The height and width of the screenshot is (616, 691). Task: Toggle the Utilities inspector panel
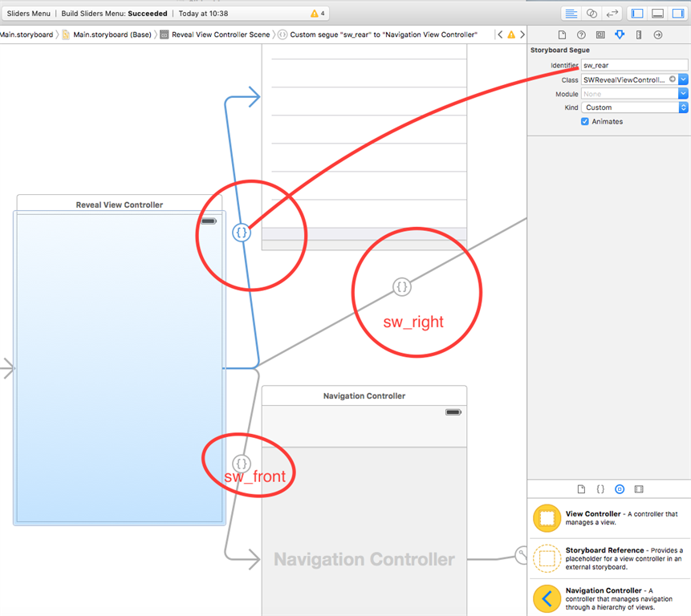(x=678, y=14)
